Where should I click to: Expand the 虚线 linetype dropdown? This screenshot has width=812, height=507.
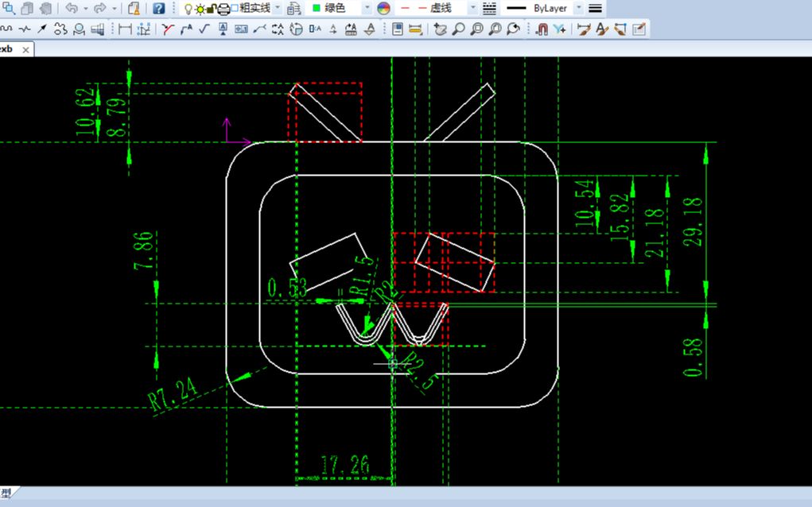[x=472, y=8]
